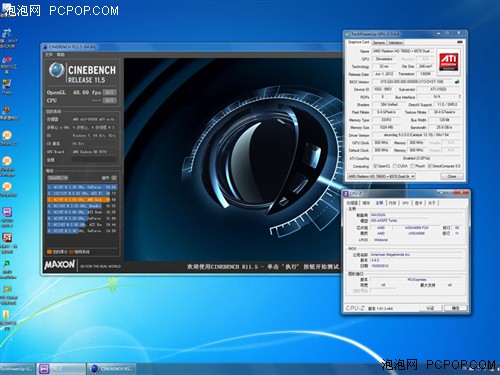Screen dimensions: 500x375
Task: Click the Cinebench sphere logo
Action: pos(56,70)
